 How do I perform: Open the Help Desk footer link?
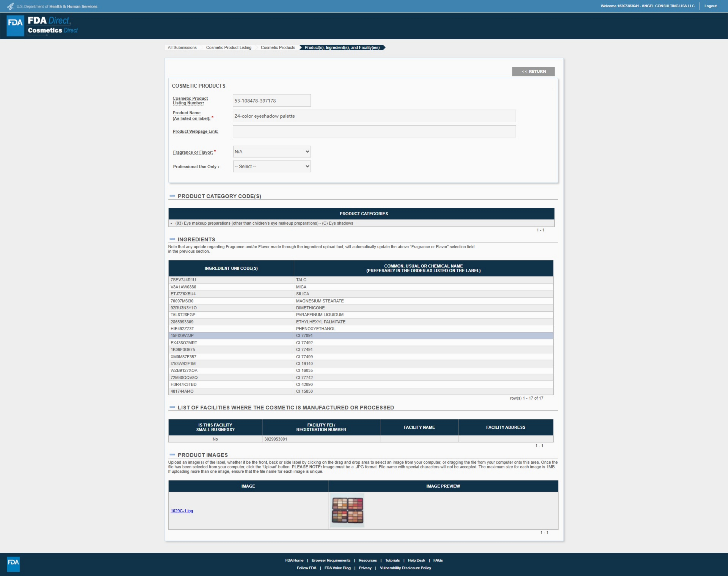click(x=416, y=560)
